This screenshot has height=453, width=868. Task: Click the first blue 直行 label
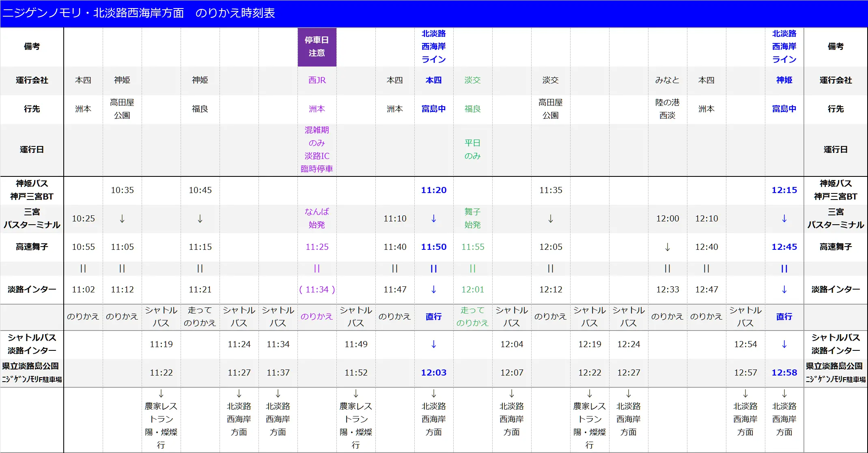point(433,316)
